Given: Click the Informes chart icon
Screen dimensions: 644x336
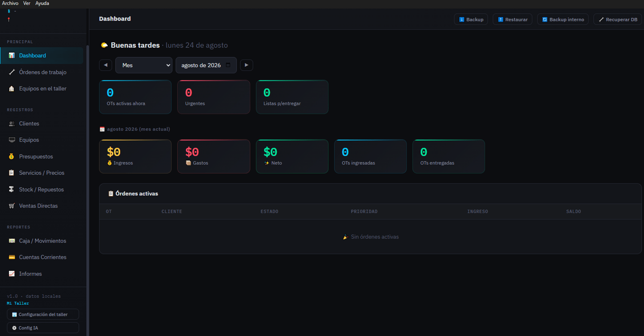Looking at the screenshot, I should click(12, 274).
